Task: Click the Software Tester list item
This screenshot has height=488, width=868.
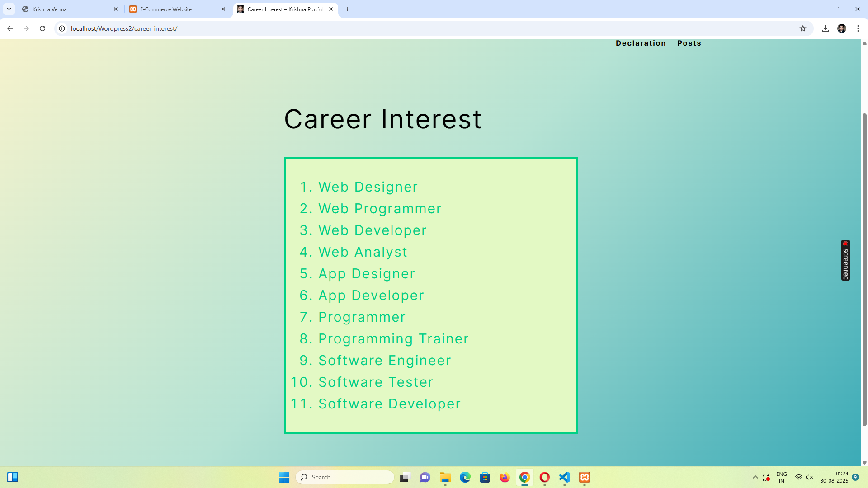Action: pos(376,382)
